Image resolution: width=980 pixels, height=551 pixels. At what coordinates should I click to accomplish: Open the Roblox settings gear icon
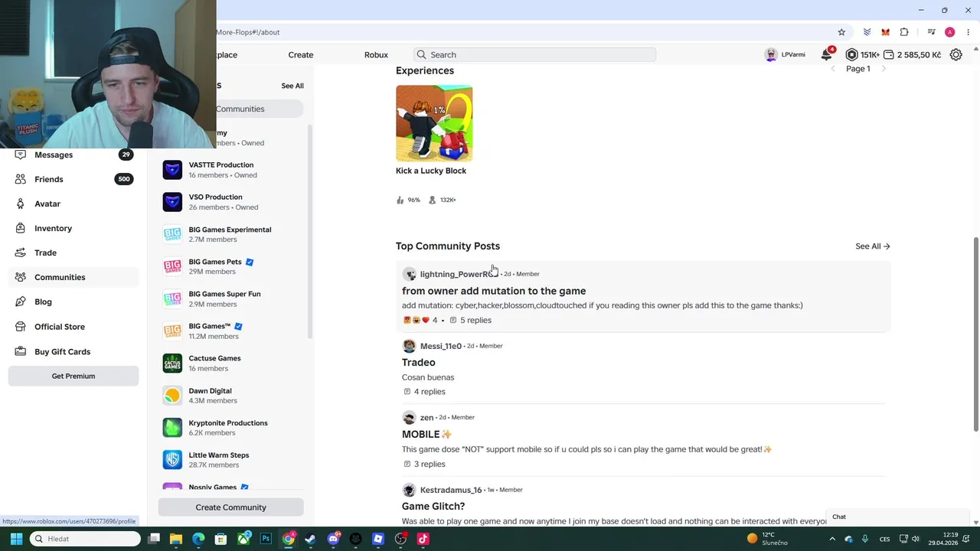(955, 55)
